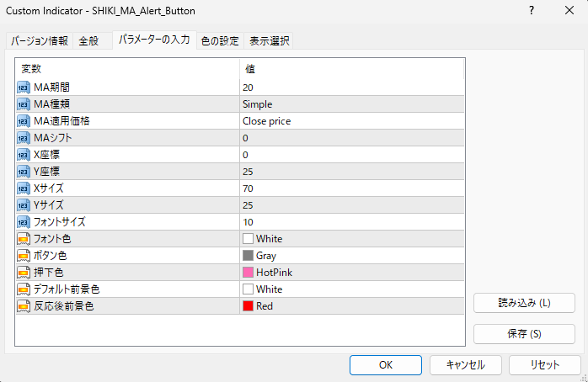Open the 色の設定 tab
The image size is (588, 382).
pos(219,41)
